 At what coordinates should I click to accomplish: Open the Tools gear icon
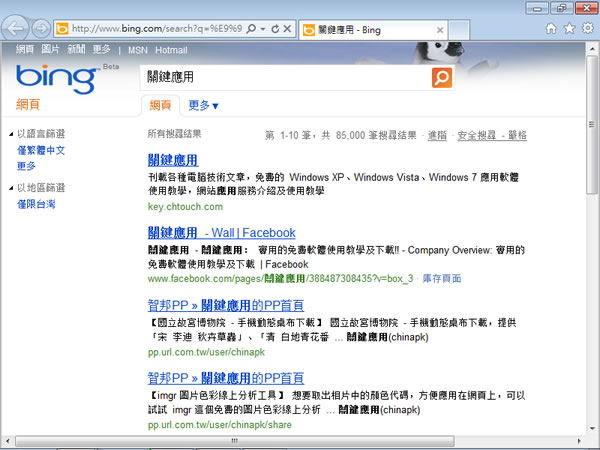(588, 28)
